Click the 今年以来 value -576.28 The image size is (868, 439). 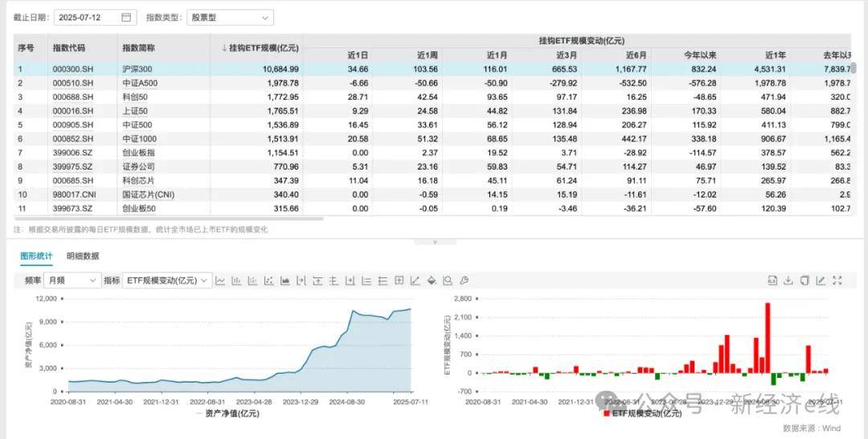click(702, 83)
